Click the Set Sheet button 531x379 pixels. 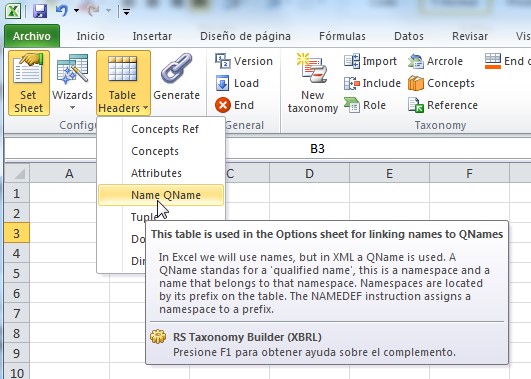[29, 83]
